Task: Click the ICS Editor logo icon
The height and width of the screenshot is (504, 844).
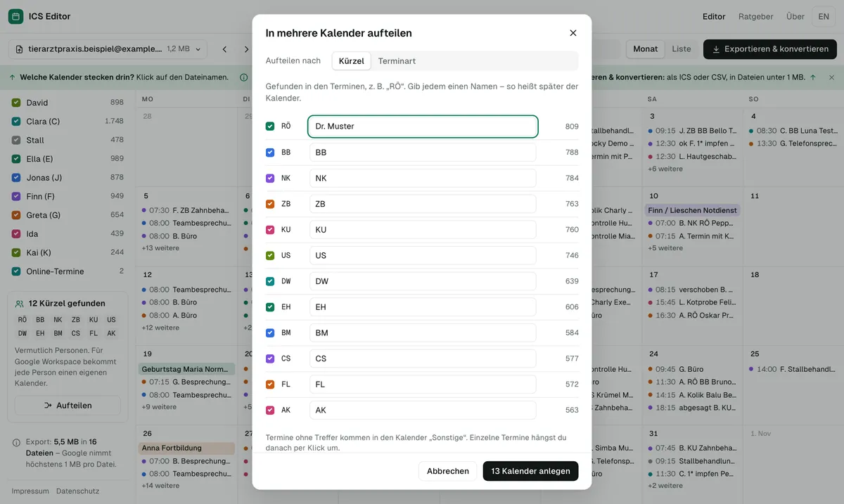Action: pos(15,16)
